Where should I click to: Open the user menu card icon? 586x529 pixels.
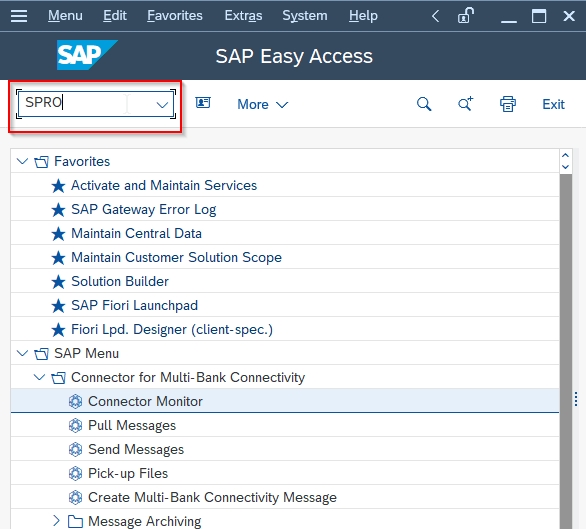coord(203,102)
